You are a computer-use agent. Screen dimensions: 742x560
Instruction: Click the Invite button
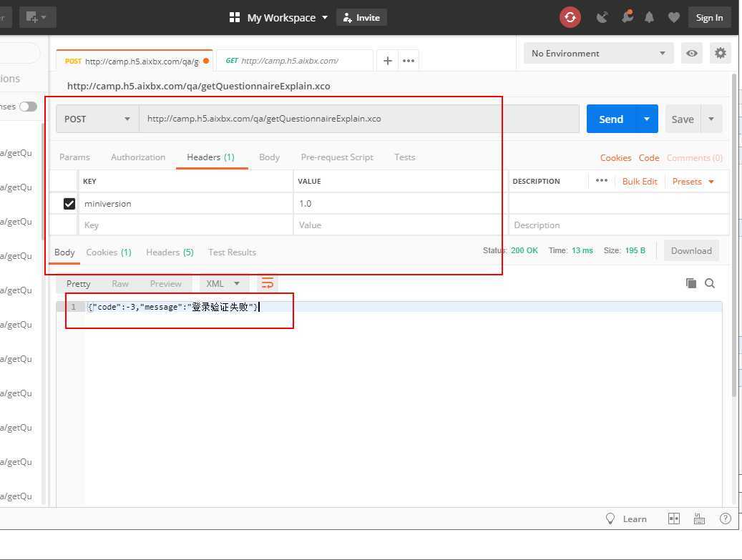(361, 17)
